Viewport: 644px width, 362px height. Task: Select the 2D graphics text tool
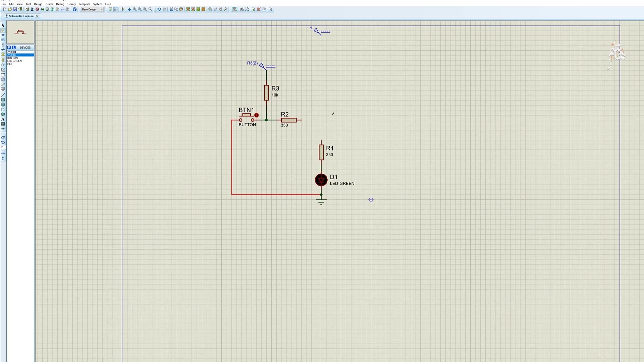(x=3, y=119)
